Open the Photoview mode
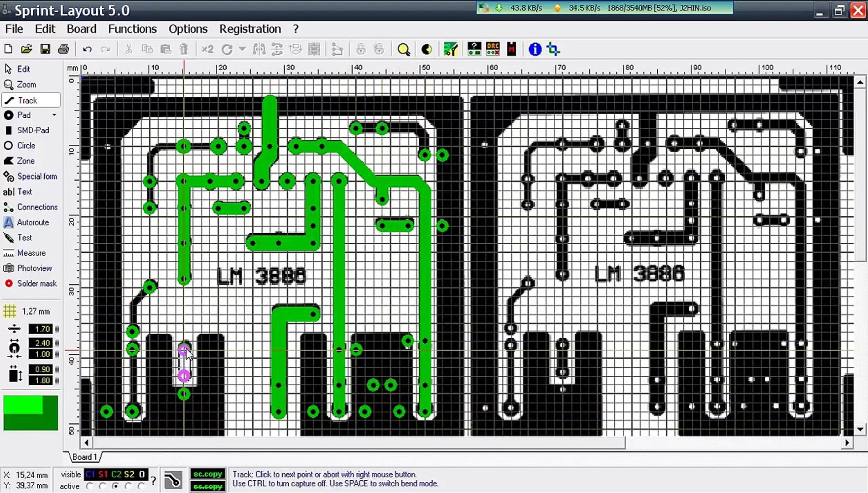The width and height of the screenshot is (868, 493). click(34, 268)
